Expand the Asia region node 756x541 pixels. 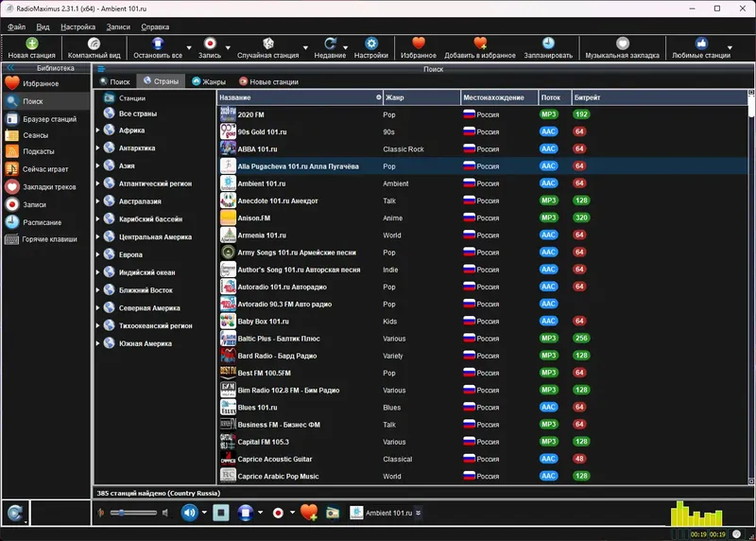(98, 166)
